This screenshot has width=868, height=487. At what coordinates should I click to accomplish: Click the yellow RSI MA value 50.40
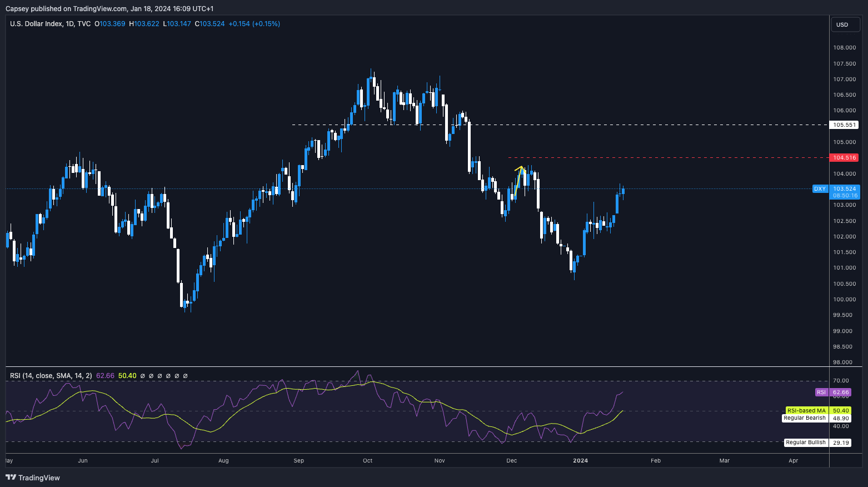(127, 376)
